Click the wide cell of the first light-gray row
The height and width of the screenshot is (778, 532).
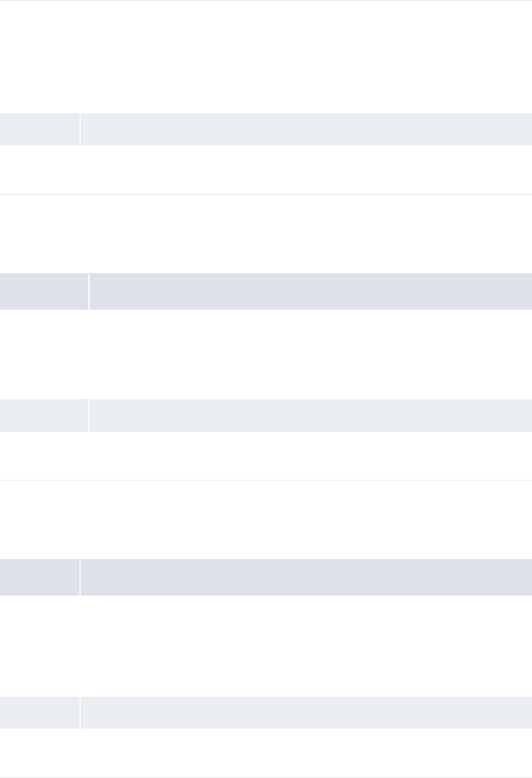pyautogui.click(x=306, y=129)
